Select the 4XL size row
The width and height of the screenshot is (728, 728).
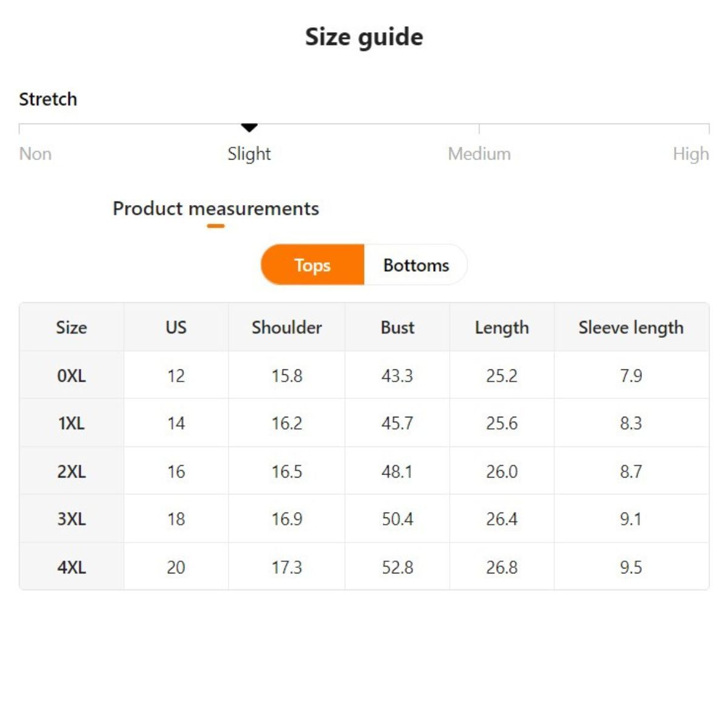coord(72,567)
